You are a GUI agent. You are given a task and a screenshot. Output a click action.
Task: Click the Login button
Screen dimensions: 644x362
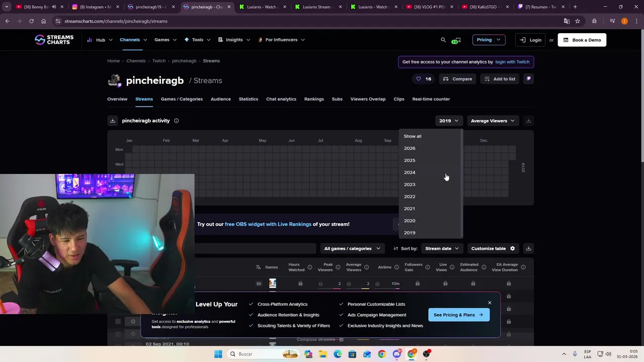coord(531,40)
